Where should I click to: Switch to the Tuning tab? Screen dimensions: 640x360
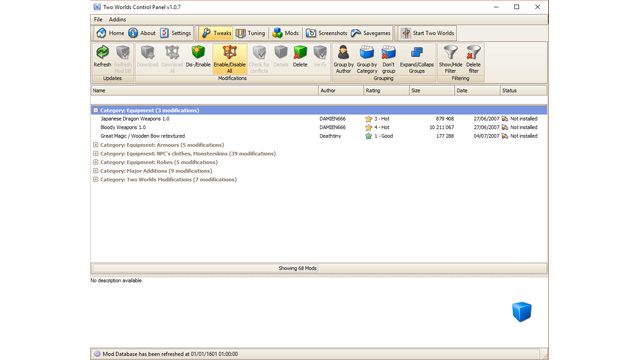[x=251, y=33]
